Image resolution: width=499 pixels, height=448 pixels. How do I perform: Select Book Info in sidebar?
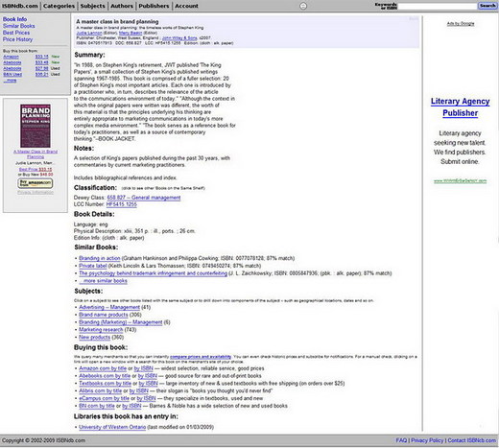click(14, 19)
